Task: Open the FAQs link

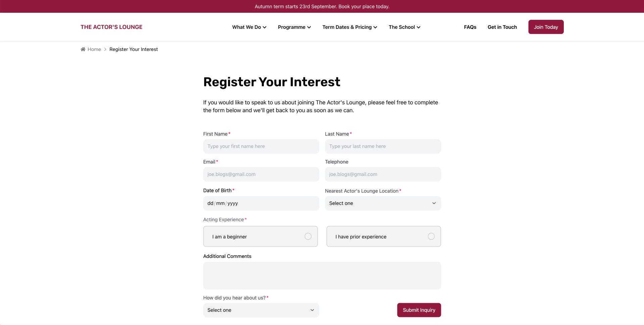Action: pos(470,27)
